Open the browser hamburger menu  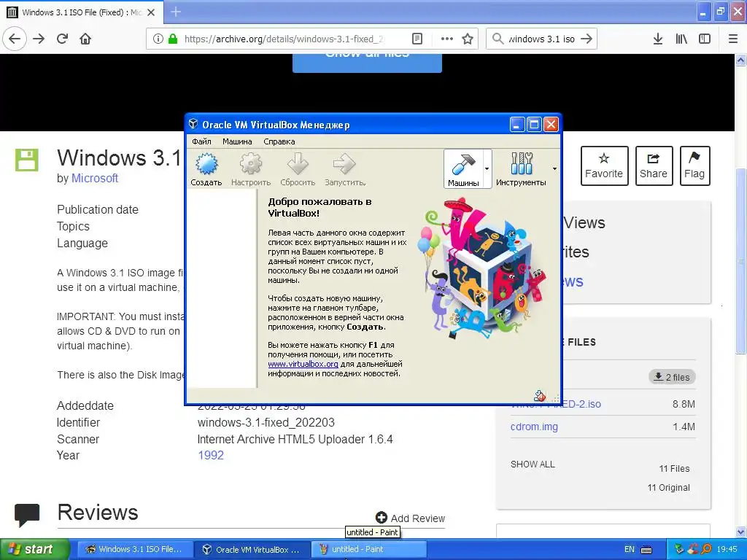coord(733,39)
